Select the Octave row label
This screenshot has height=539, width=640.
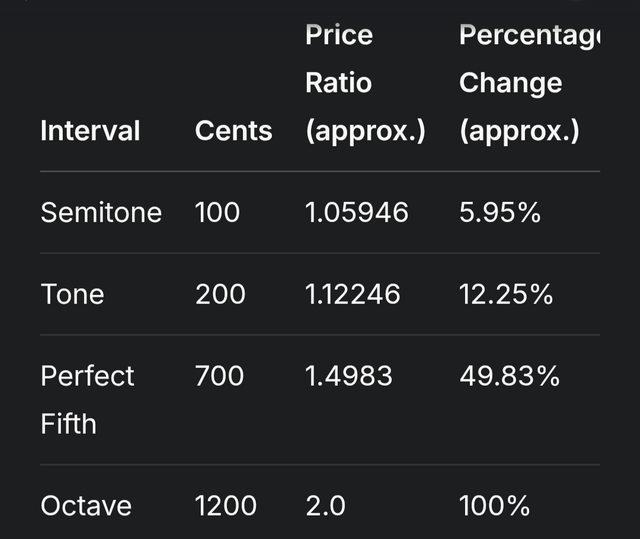[x=86, y=506]
